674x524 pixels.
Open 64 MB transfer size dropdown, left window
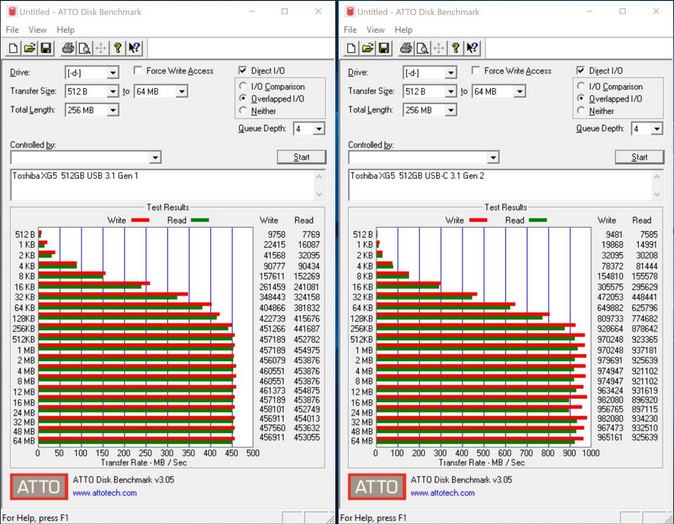point(182,91)
